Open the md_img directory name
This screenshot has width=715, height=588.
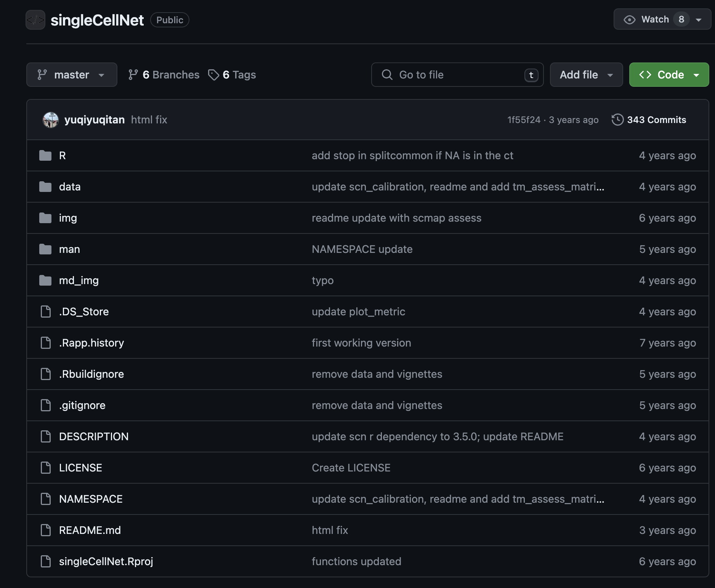click(x=79, y=280)
